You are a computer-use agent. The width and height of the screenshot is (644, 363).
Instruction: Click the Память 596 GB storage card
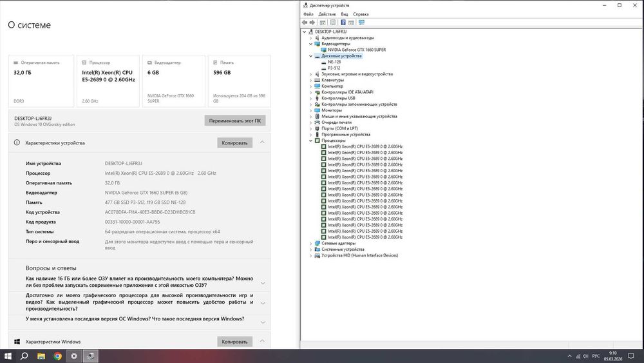pos(239,81)
